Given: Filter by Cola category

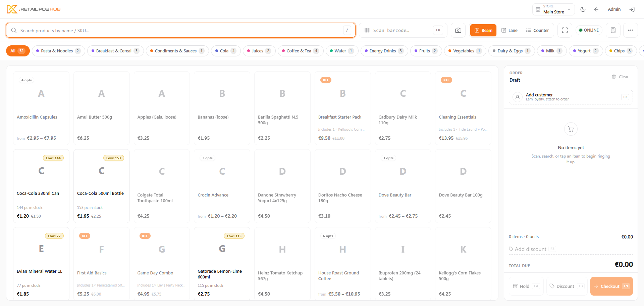Looking at the screenshot, I should click(226, 51).
